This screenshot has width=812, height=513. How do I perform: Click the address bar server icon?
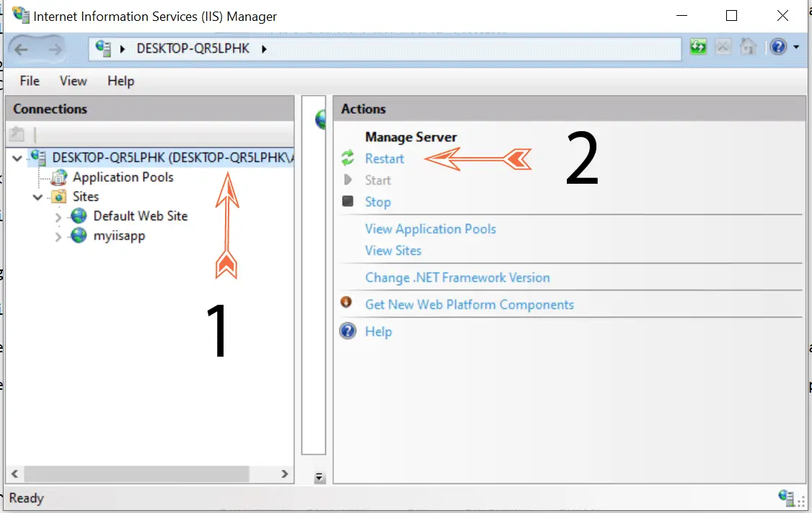click(x=103, y=48)
